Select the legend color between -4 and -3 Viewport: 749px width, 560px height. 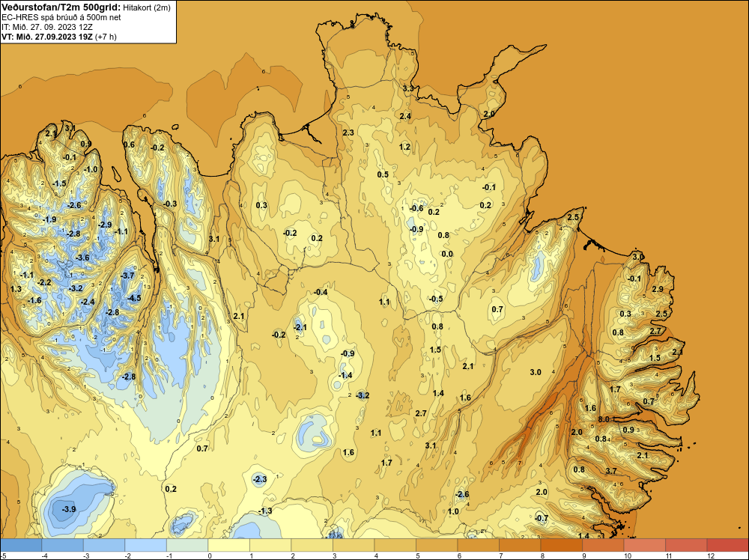pyautogui.click(x=63, y=545)
